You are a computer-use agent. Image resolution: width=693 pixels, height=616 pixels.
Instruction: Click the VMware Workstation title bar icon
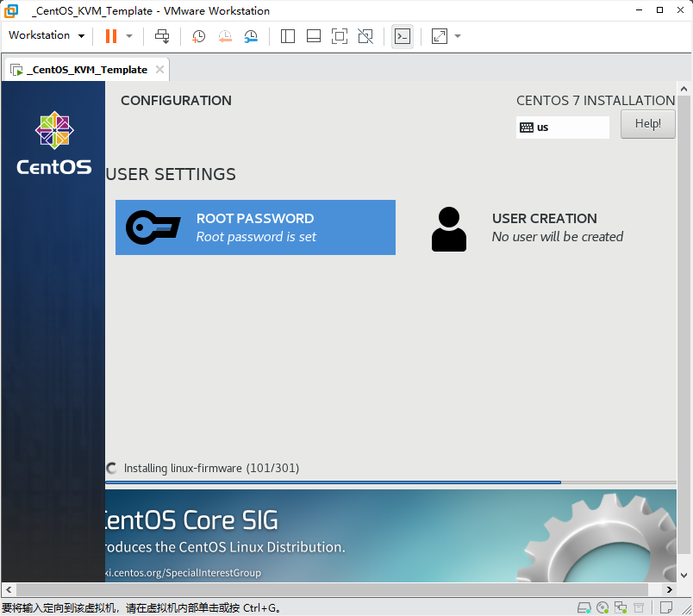click(11, 11)
